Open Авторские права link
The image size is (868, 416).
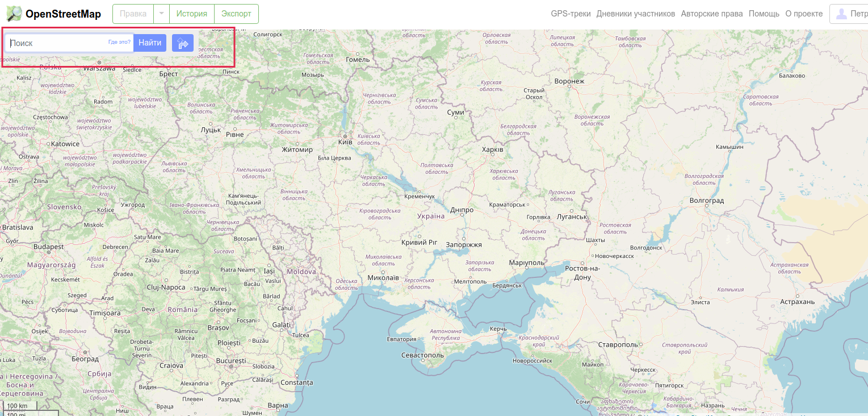[711, 14]
